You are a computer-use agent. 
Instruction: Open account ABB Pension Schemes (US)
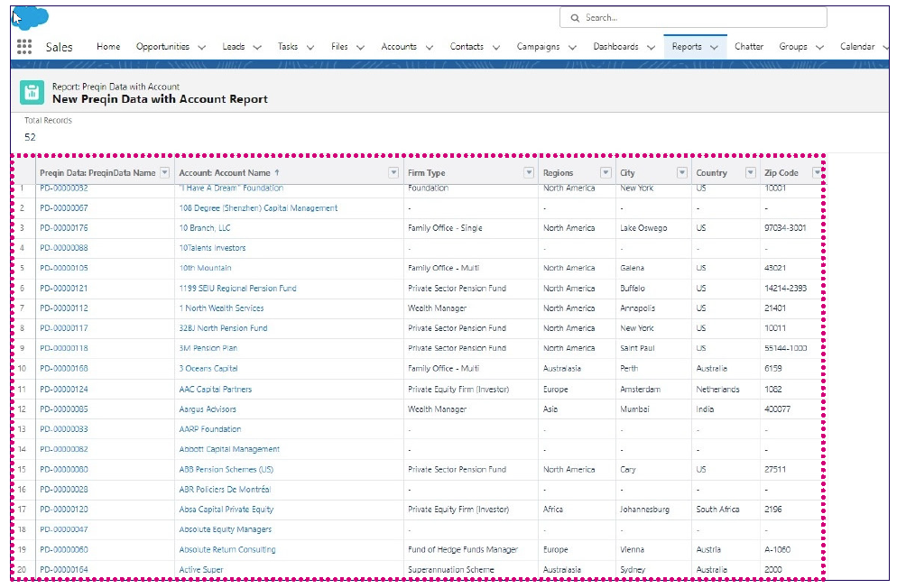tap(226, 470)
